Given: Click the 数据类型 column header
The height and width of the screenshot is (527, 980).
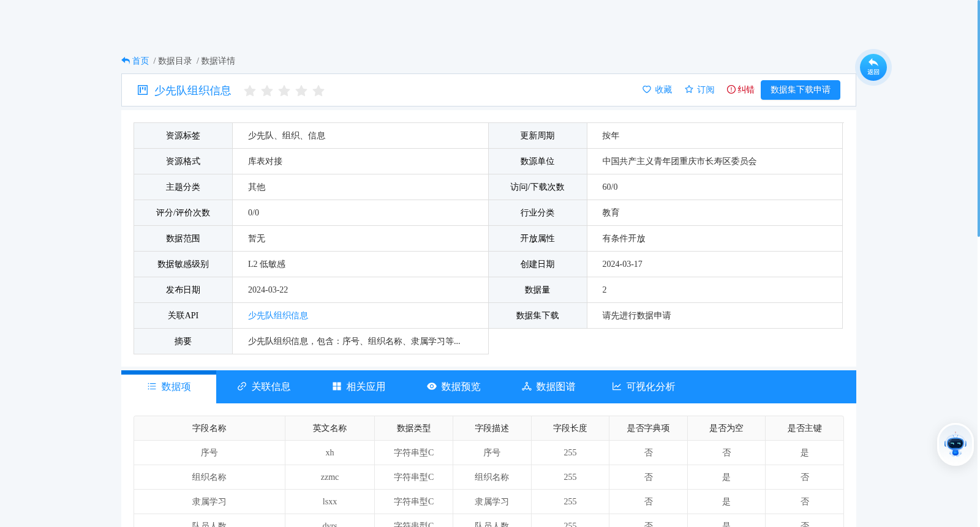Looking at the screenshot, I should point(413,428).
